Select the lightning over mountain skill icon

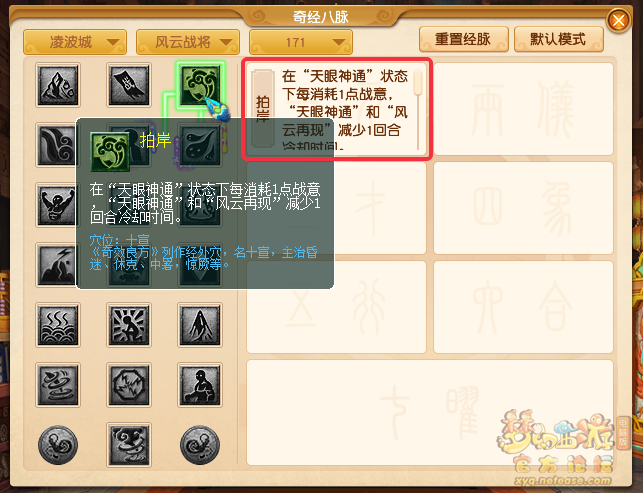click(x=57, y=265)
